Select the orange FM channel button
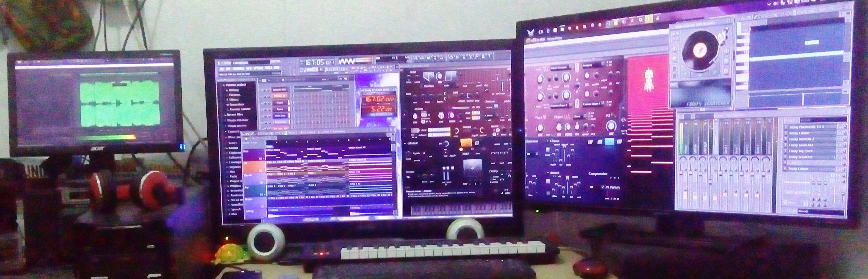Viewport: 868px width, 279px height. pos(280,96)
